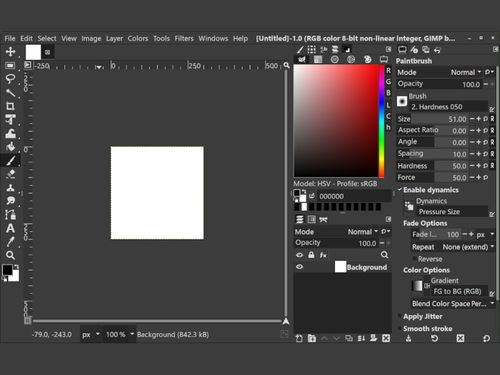This screenshot has width=500, height=375.
Task: Open the px unit dropdown in status bar
Action: point(91,334)
